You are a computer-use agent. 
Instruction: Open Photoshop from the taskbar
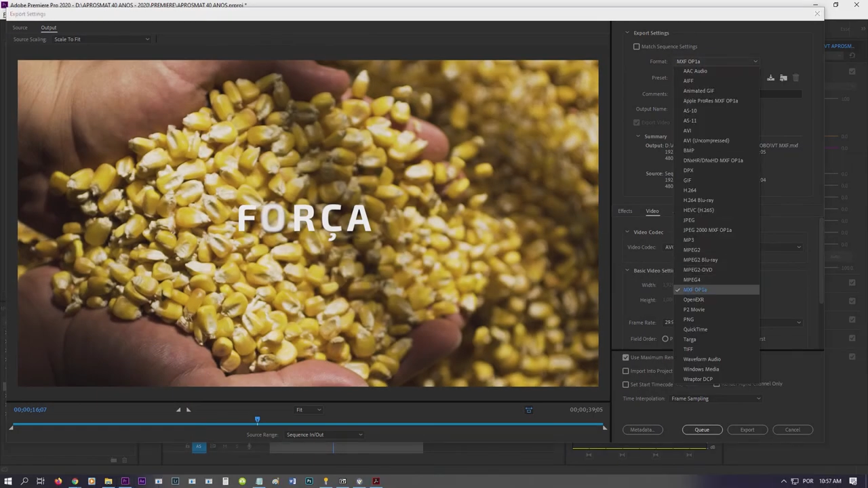(309, 481)
